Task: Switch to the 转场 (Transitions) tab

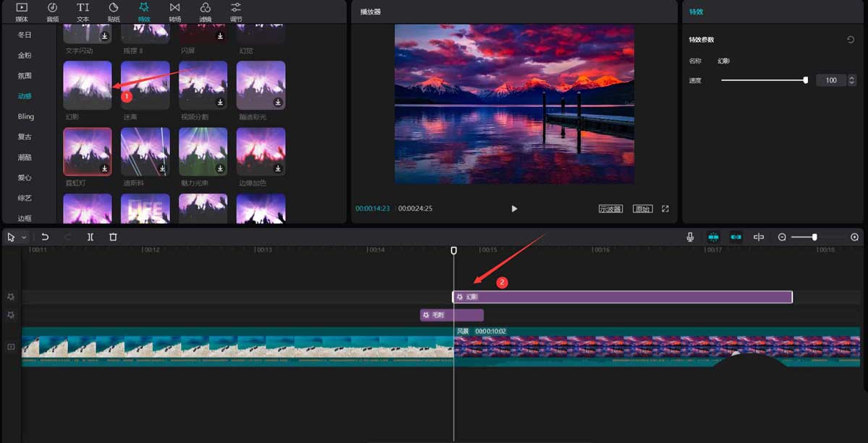Action: [174, 11]
